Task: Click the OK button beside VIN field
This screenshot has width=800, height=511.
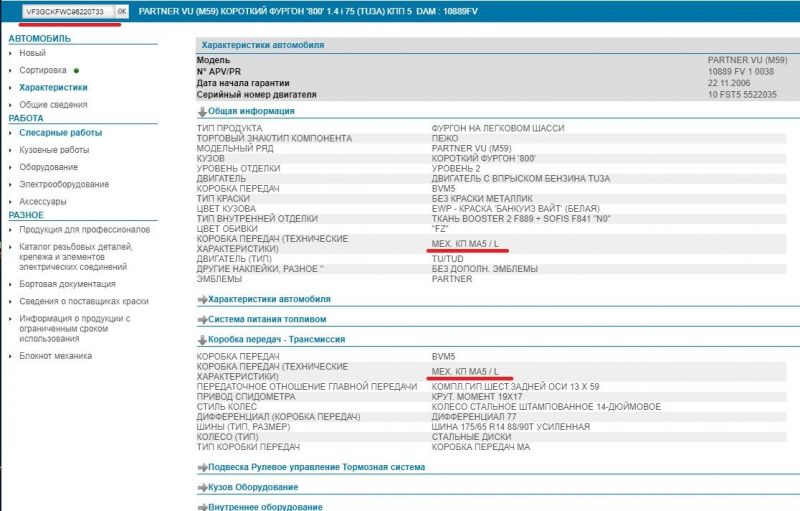Action: pyautogui.click(x=121, y=10)
